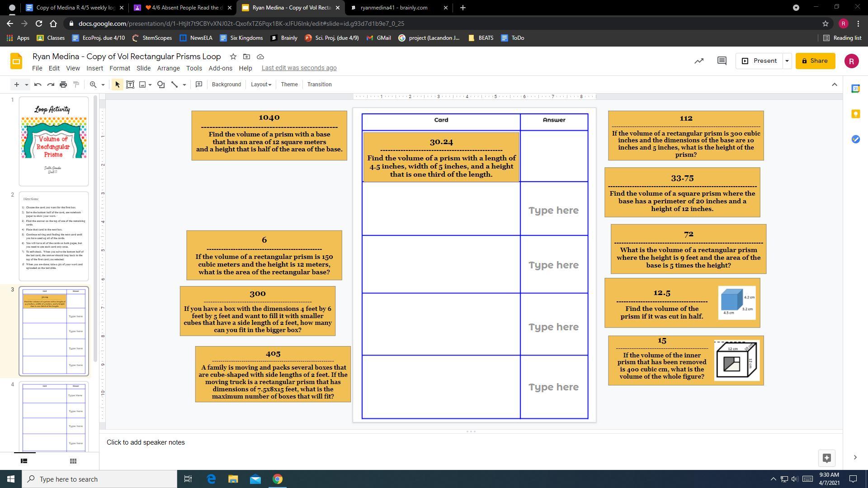
Task: Open comment history icon near Present
Action: point(722,61)
